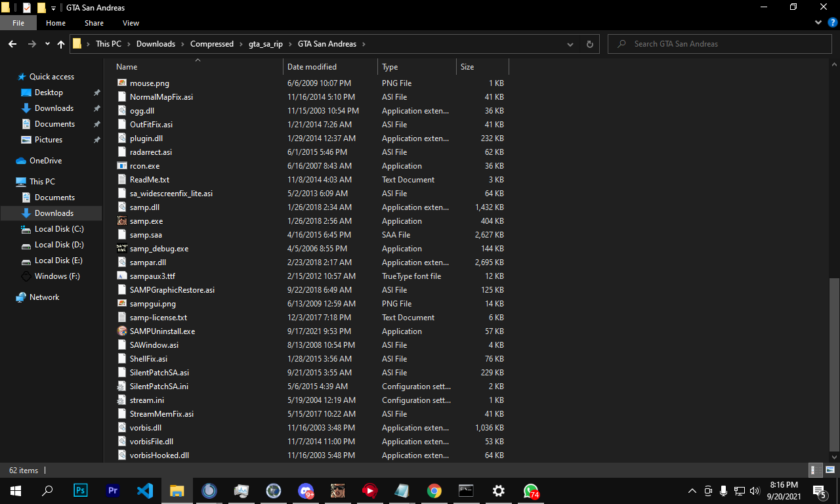Open the File menu
This screenshot has width=840, height=504.
pos(18,23)
